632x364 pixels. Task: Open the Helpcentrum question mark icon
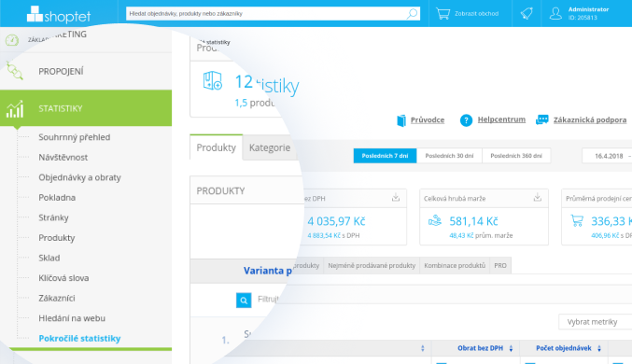466,120
